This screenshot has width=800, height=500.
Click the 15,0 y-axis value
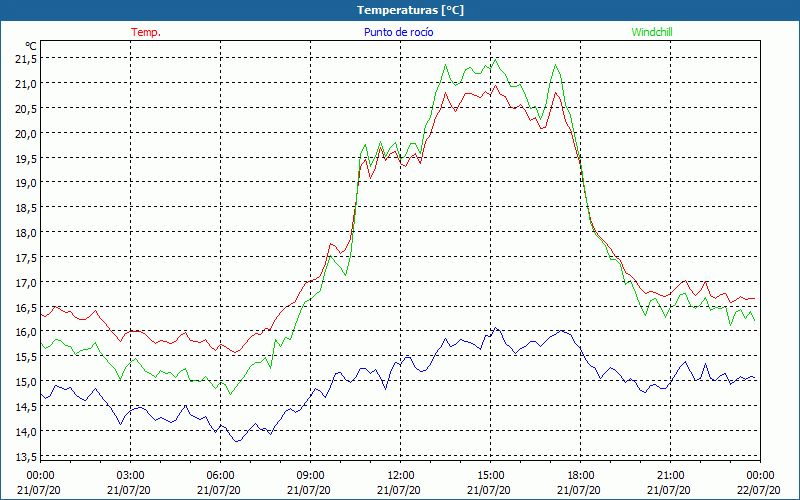(x=26, y=382)
